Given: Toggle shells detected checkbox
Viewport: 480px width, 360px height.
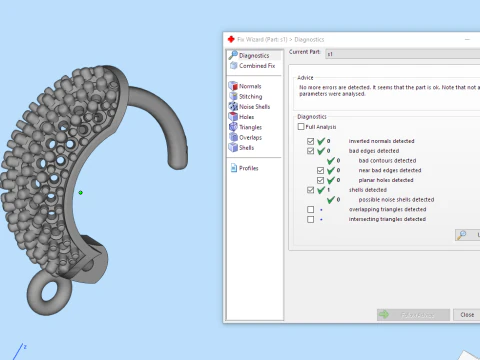Looking at the screenshot, I should coord(310,190).
